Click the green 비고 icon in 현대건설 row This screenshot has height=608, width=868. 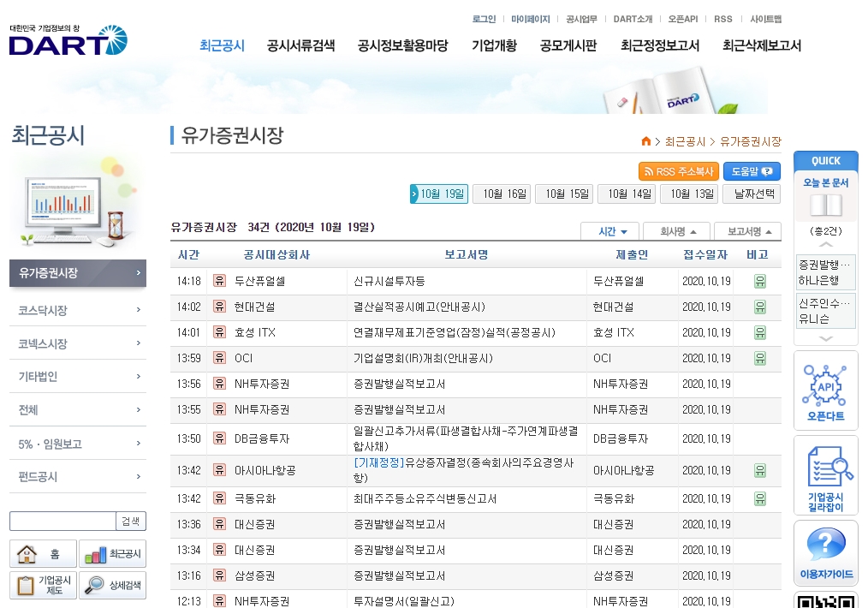click(x=760, y=307)
